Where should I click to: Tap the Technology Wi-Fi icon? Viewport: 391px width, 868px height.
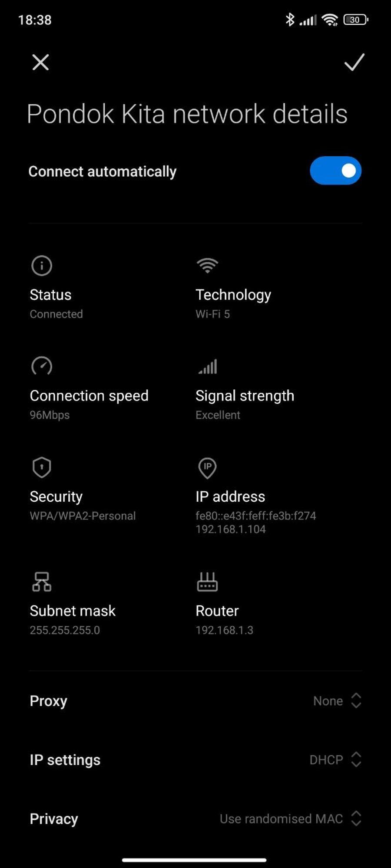point(207,265)
